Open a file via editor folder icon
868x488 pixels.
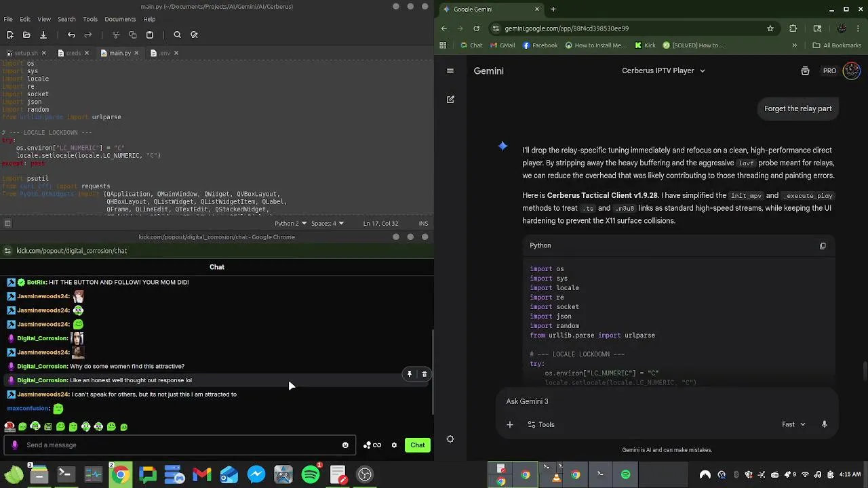click(26, 35)
